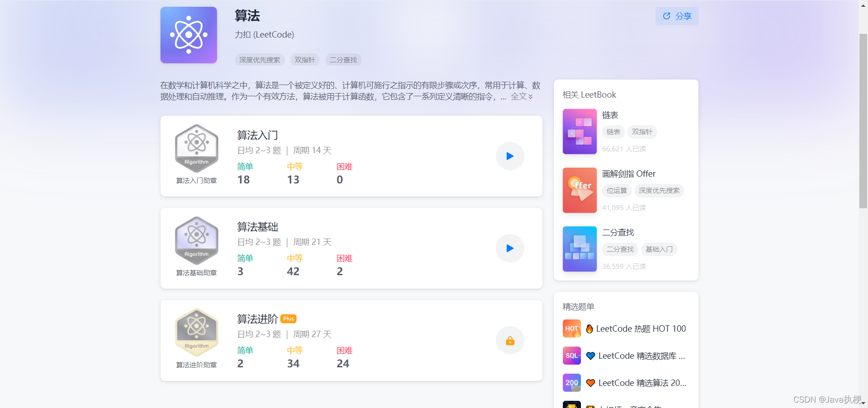The width and height of the screenshot is (868, 408).
Task: Click the flame icon beside HOT 100
Action: coord(590,329)
